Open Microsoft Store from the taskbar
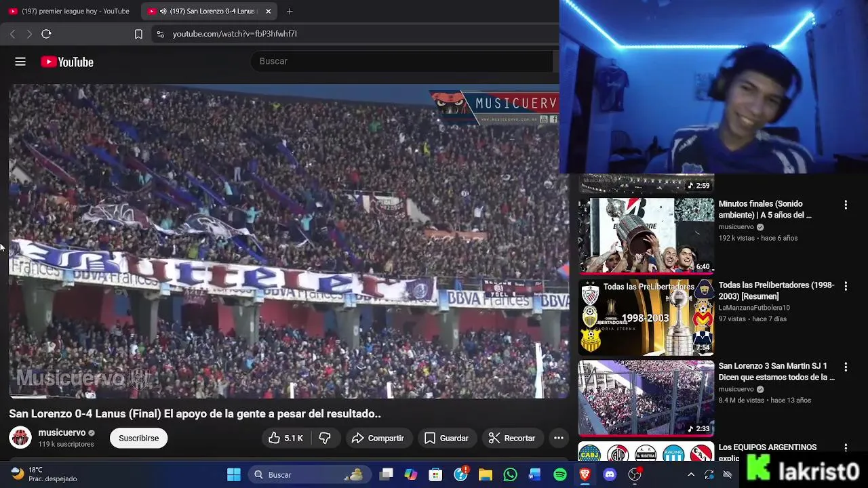Viewport: 868px width, 488px height. point(436,474)
